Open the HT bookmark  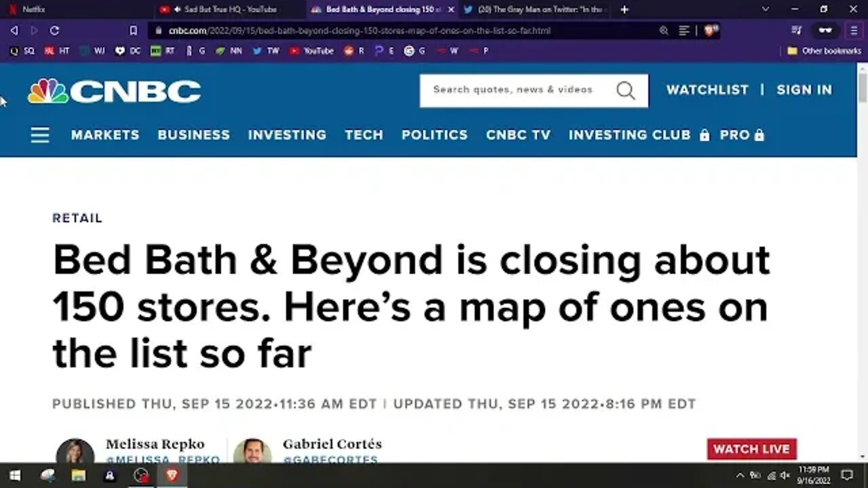[x=57, y=51]
